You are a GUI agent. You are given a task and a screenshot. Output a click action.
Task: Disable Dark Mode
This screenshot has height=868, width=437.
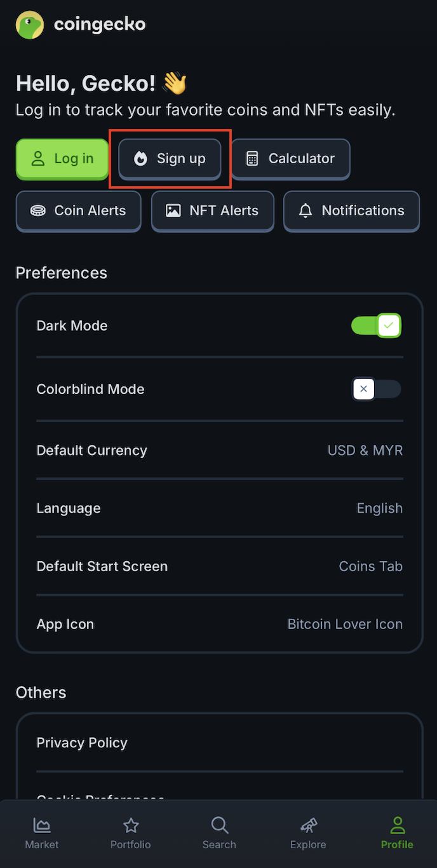(x=376, y=325)
